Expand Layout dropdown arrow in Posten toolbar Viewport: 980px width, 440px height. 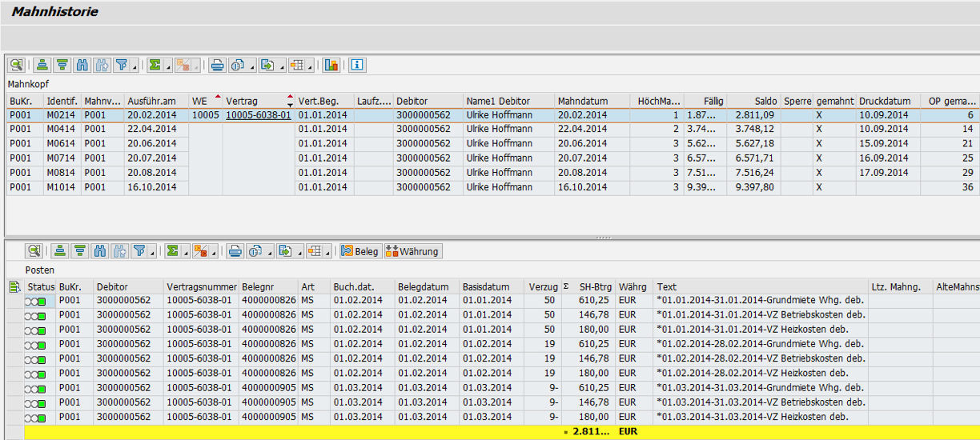tap(328, 252)
